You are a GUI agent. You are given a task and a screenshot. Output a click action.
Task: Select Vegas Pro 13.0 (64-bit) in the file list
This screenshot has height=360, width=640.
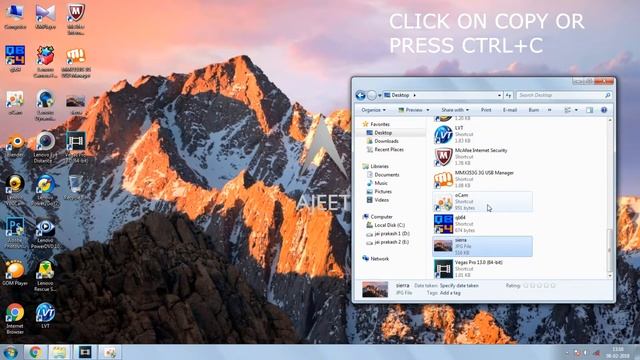[x=482, y=269]
